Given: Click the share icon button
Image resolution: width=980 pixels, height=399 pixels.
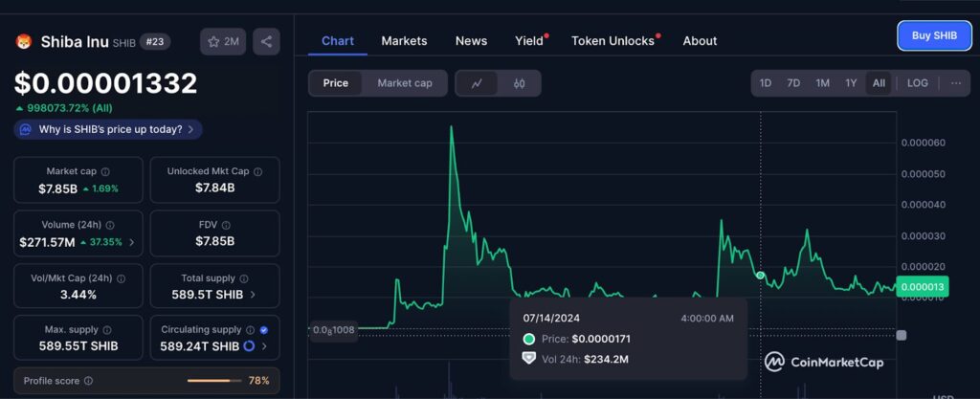Looking at the screenshot, I should [267, 41].
